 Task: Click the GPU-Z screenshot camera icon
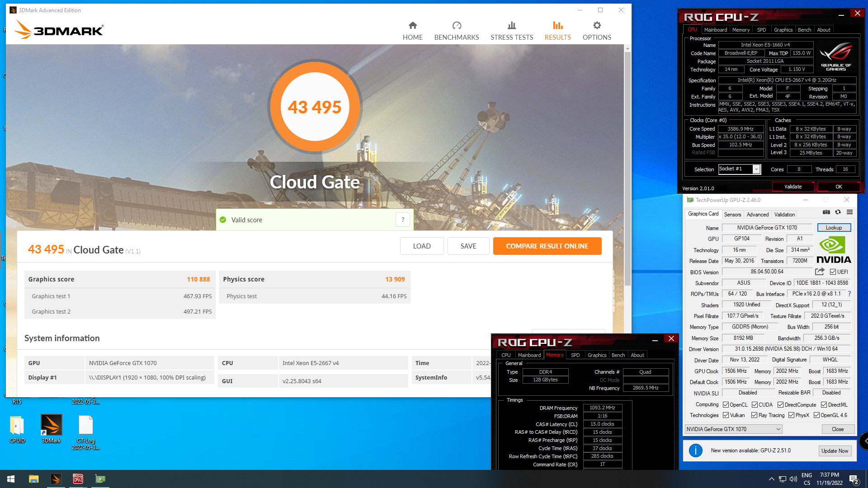(826, 212)
